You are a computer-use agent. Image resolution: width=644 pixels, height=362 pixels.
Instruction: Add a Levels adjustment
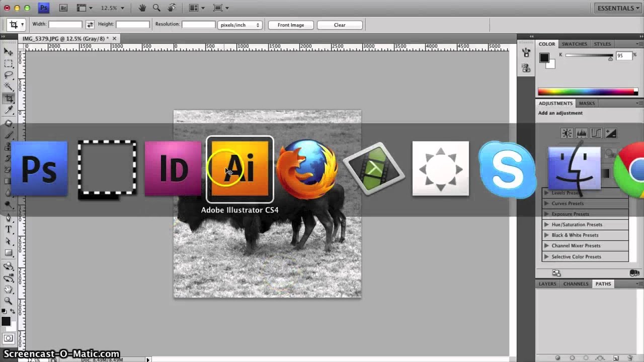coord(581,133)
